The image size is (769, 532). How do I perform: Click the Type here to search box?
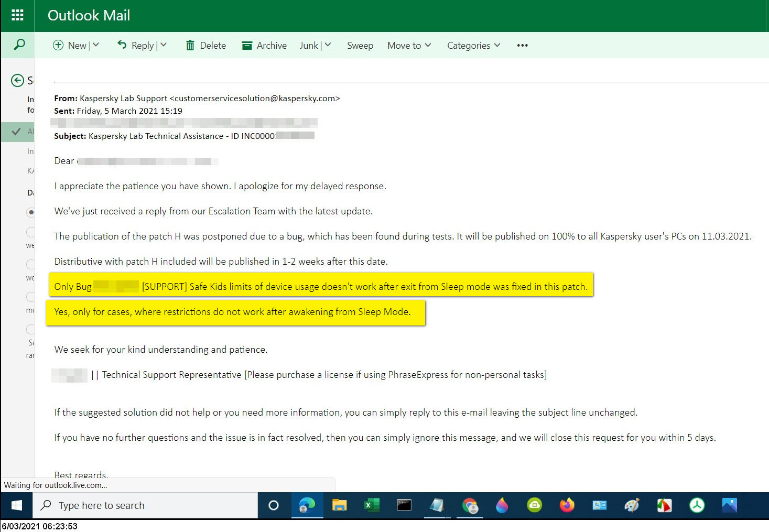coord(146,505)
